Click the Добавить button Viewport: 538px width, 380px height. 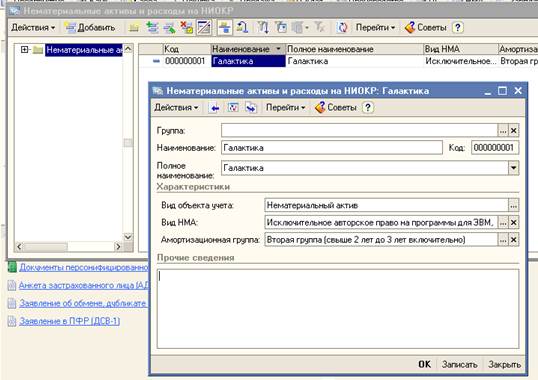pyautogui.click(x=90, y=27)
